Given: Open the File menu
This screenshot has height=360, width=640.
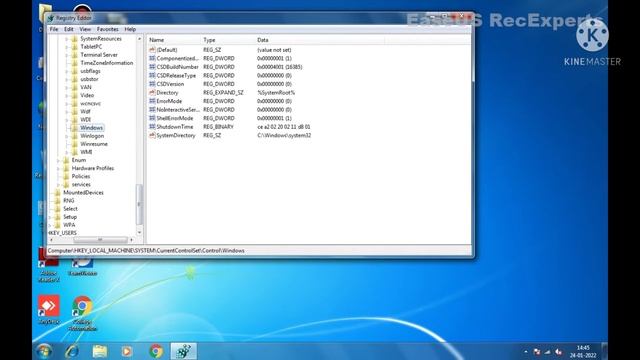Looking at the screenshot, I should (x=54, y=29).
